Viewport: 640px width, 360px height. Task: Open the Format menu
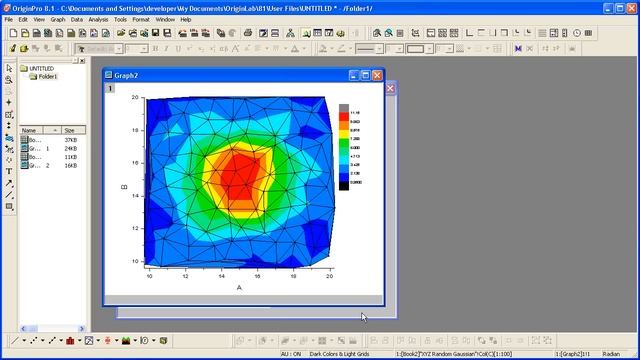[x=141, y=20]
